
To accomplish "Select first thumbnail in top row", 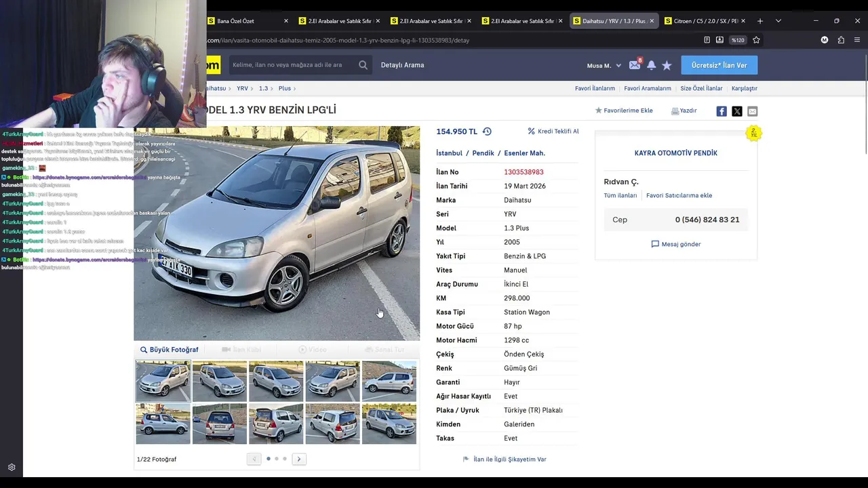I will [163, 381].
